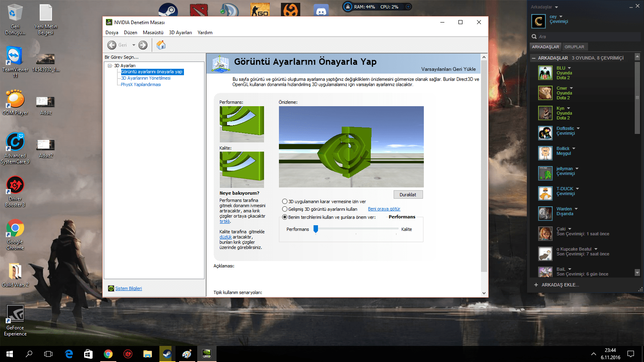Open the 3D Ayarları menu
Screen dimensions: 644x362
tap(180, 33)
